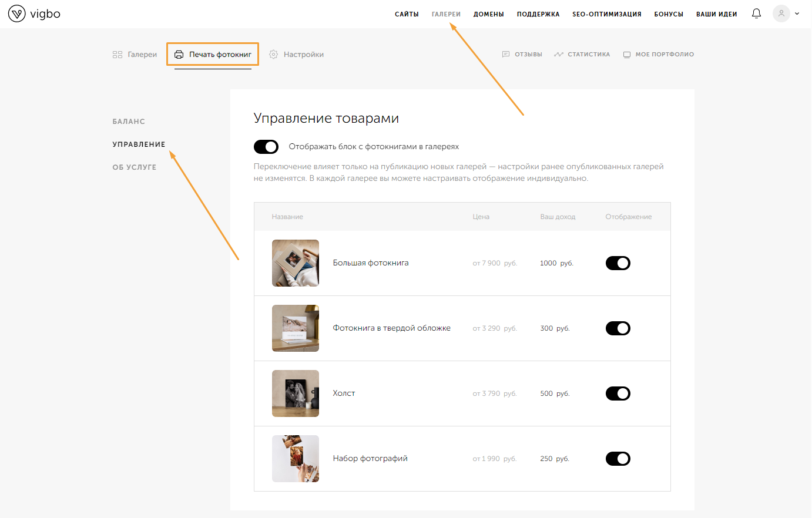Screen dimensions: 812x518
Task: Edit income 500 руб. for Холст
Action: tap(555, 393)
